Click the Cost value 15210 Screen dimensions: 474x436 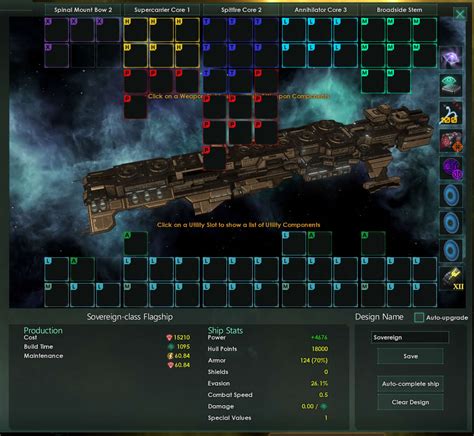182,337
